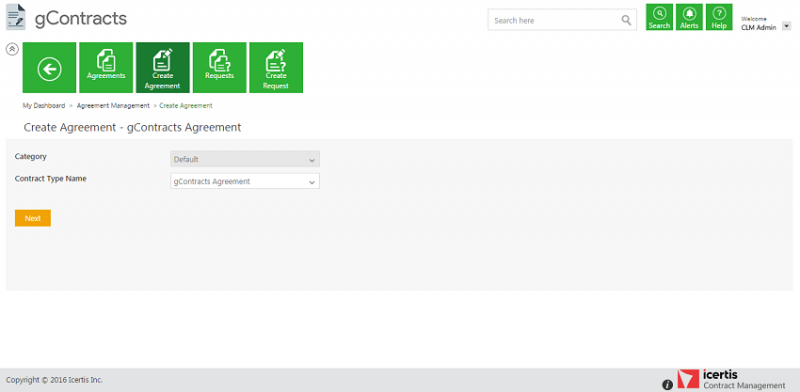
Task: Click the Create Agreement breadcrumb
Action: [x=186, y=106]
